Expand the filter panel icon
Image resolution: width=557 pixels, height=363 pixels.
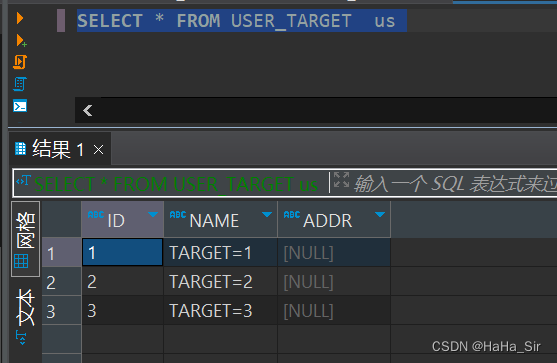pyautogui.click(x=341, y=179)
